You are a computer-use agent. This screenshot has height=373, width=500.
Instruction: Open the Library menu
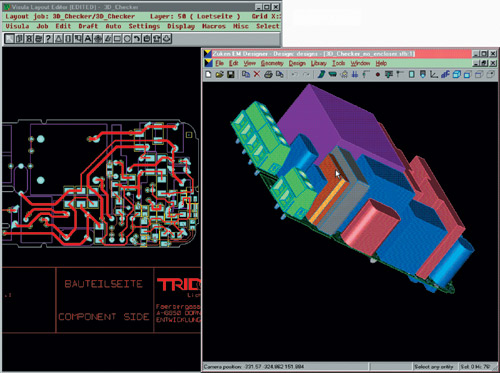(x=319, y=63)
